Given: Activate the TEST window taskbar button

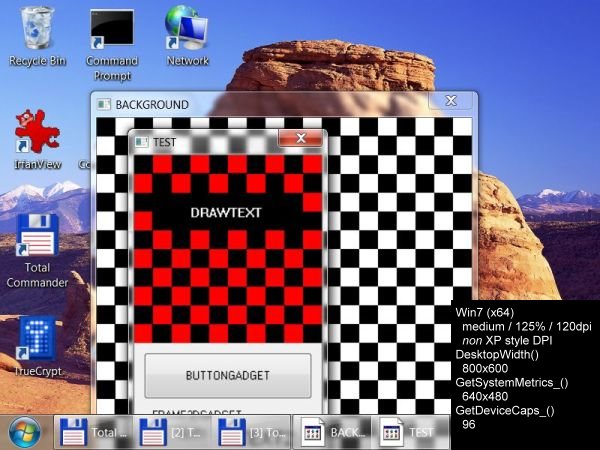Looking at the screenshot, I should 411,432.
